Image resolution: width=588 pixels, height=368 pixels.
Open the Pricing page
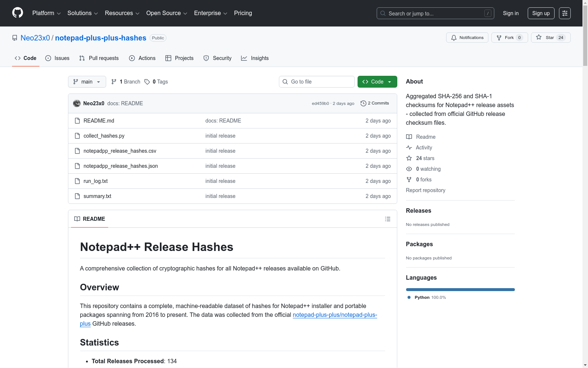tap(243, 13)
